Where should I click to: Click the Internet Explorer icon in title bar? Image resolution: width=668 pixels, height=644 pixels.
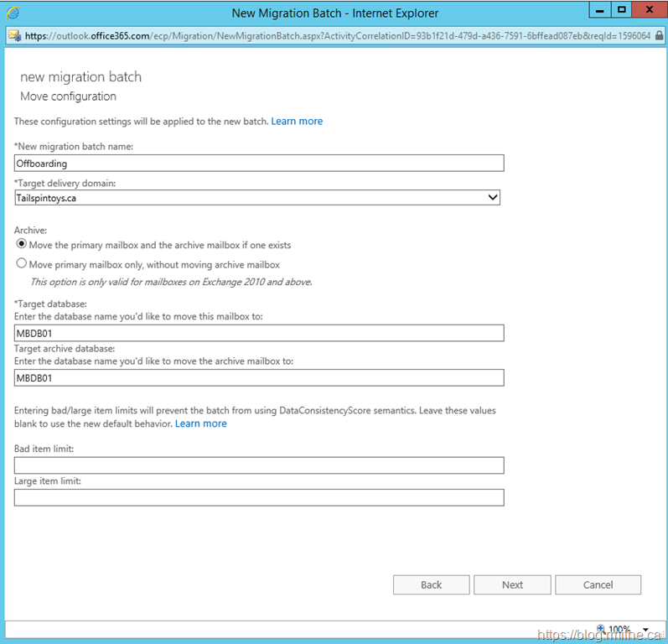pyautogui.click(x=13, y=13)
